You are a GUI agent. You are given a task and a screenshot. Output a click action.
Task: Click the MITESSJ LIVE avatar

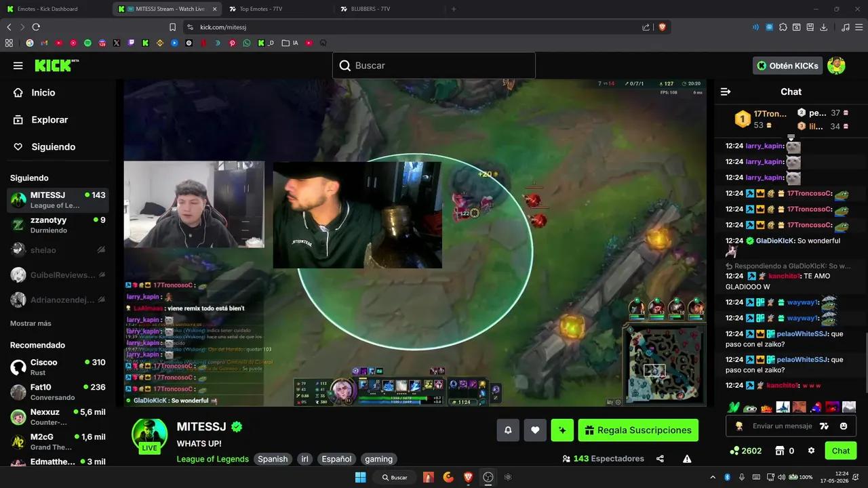coord(149,436)
